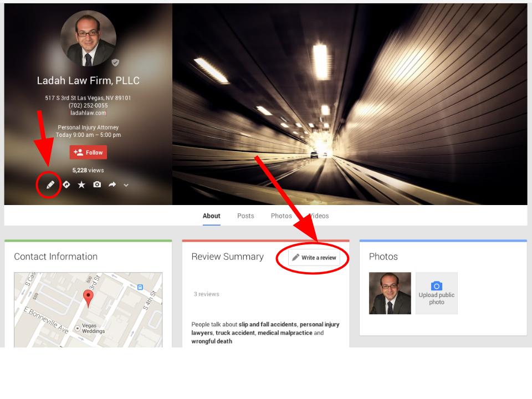Click the star rate icon
The image size is (532, 399).
click(81, 185)
